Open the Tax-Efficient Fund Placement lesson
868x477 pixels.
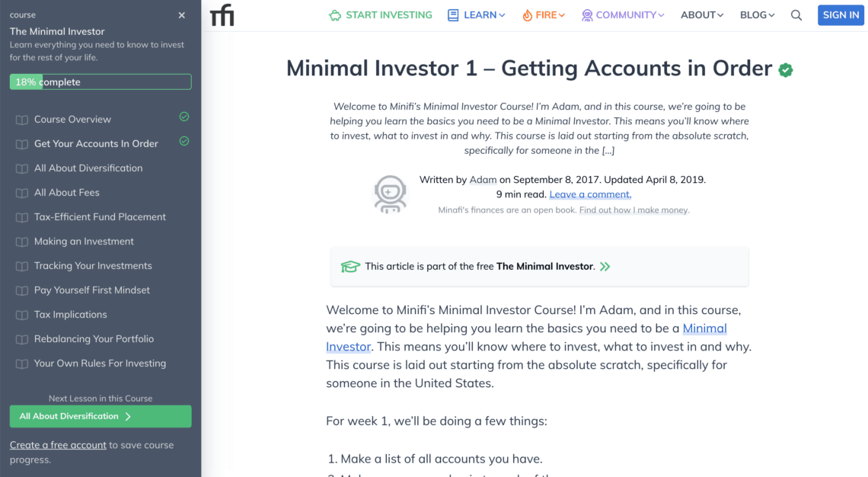100,217
